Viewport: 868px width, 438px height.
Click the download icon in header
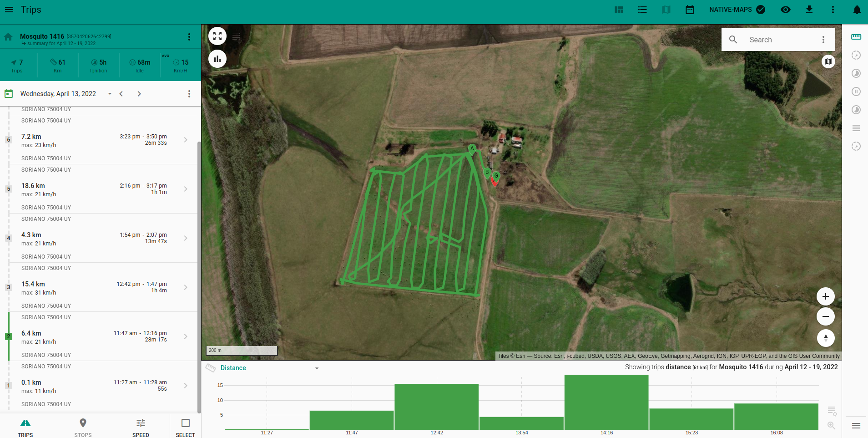[809, 10]
